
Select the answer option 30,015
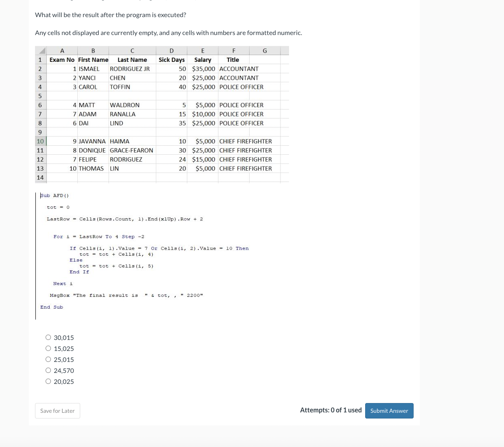pyautogui.click(x=48, y=337)
